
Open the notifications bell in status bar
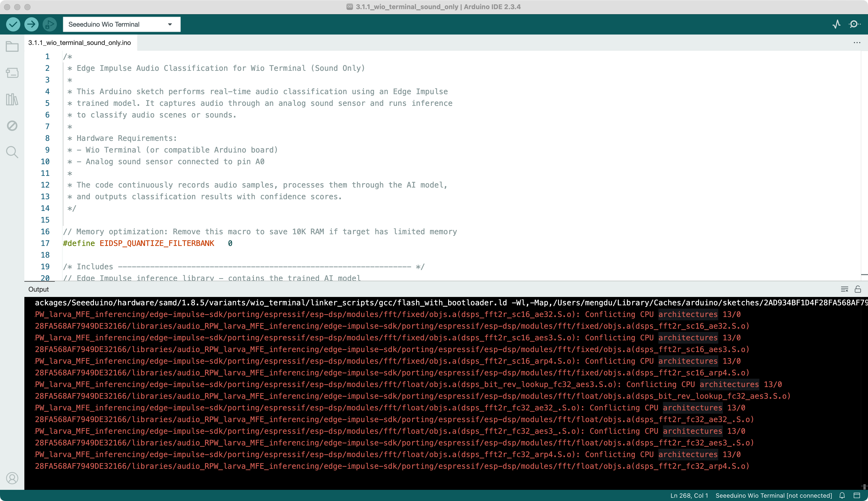pyautogui.click(x=842, y=495)
